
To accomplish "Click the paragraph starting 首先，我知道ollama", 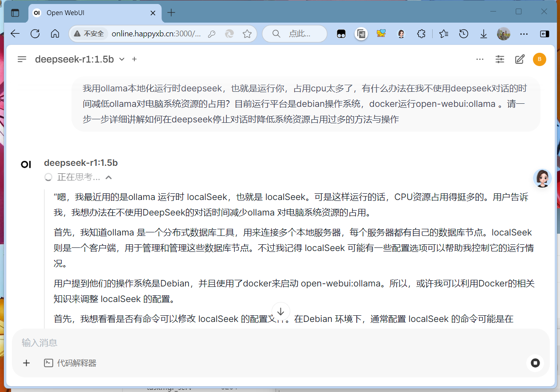I will (x=293, y=248).
